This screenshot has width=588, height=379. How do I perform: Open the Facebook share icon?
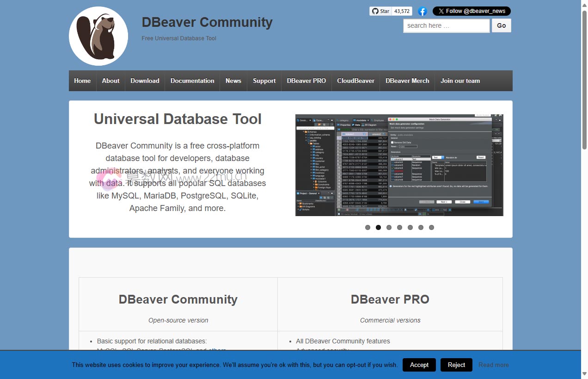(422, 11)
